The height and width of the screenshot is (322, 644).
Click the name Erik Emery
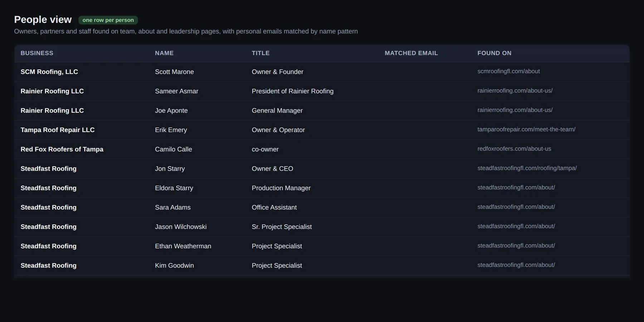point(171,130)
